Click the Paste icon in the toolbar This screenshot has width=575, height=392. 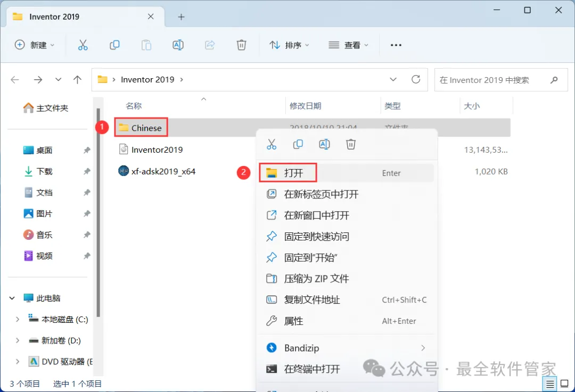146,45
